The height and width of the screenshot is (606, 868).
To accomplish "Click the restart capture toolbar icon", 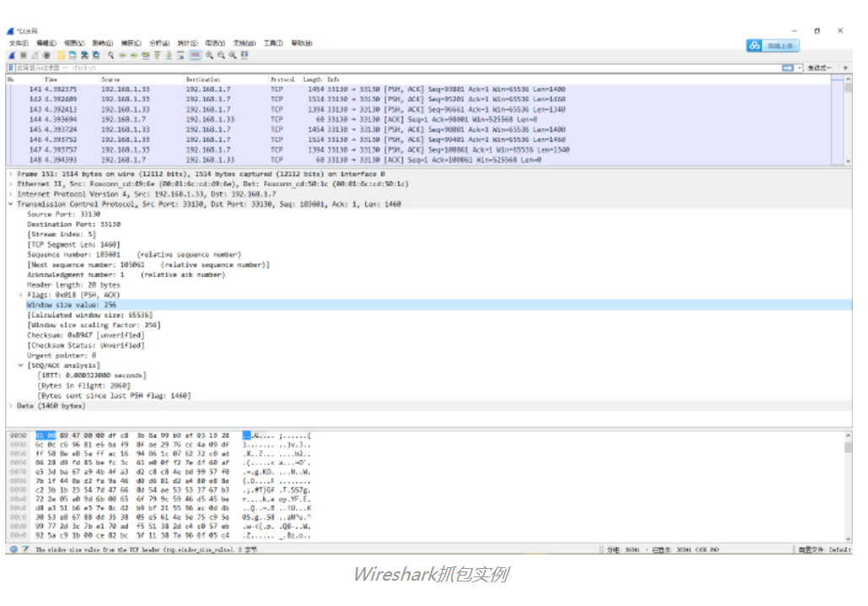I will tap(35, 56).
